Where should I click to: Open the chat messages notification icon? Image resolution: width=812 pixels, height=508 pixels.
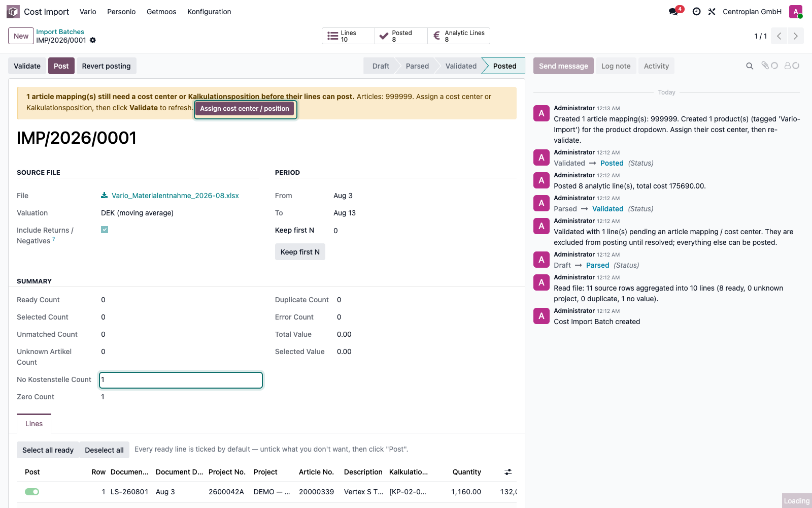[674, 12]
